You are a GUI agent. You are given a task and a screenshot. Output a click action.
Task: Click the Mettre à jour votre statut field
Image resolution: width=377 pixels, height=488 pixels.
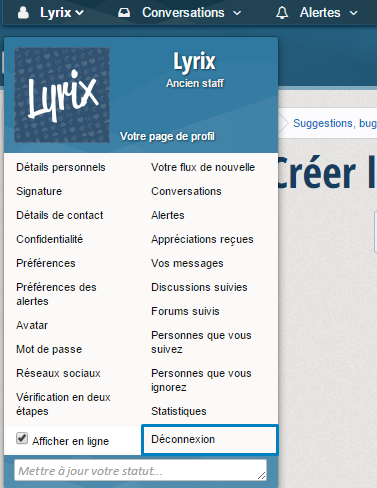tap(140, 470)
